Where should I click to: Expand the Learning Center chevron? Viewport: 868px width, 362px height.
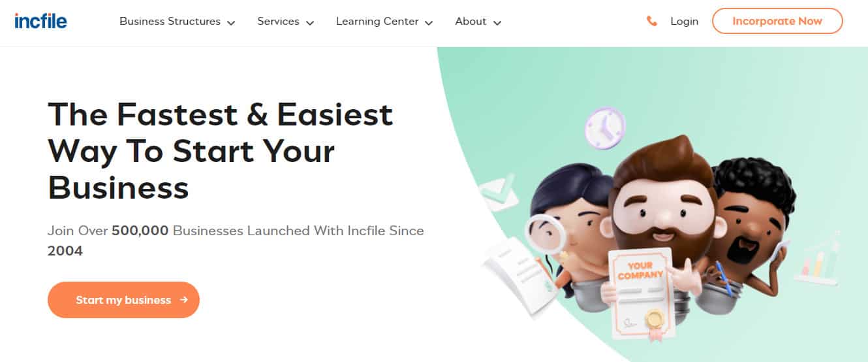tap(429, 23)
